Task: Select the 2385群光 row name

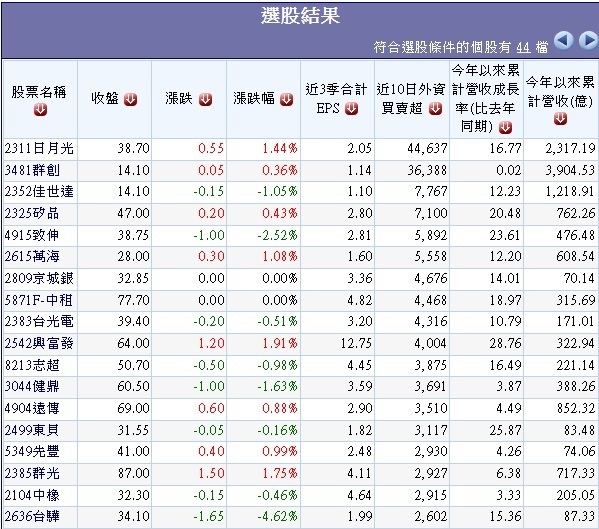Action: (x=32, y=473)
